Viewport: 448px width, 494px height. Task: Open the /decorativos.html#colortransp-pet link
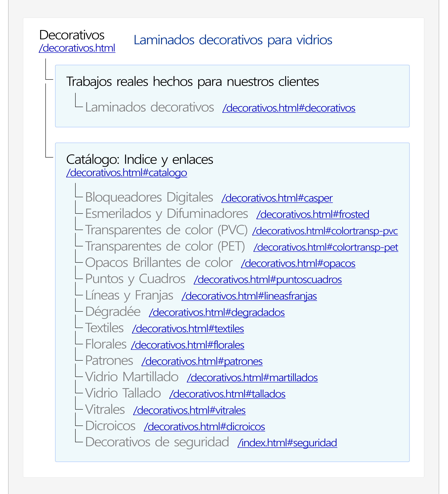pyautogui.click(x=326, y=247)
